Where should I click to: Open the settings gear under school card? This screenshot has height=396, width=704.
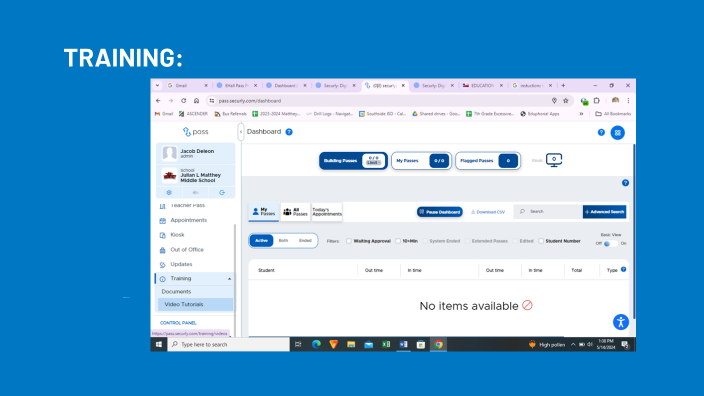[169, 193]
